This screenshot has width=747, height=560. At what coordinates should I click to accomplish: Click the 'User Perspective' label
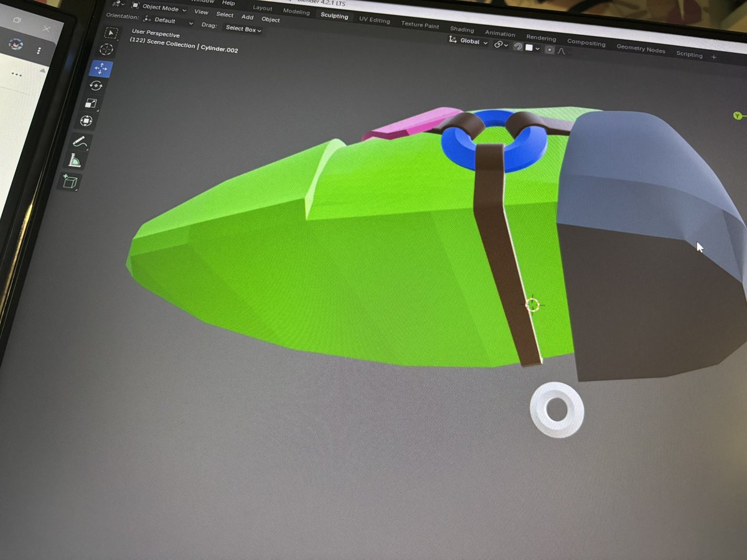[156, 34]
